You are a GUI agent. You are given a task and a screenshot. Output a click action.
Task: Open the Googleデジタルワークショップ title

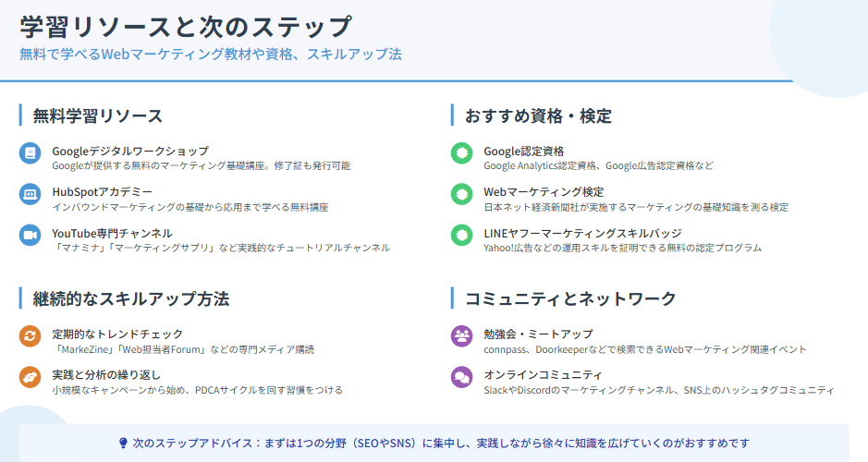click(129, 151)
